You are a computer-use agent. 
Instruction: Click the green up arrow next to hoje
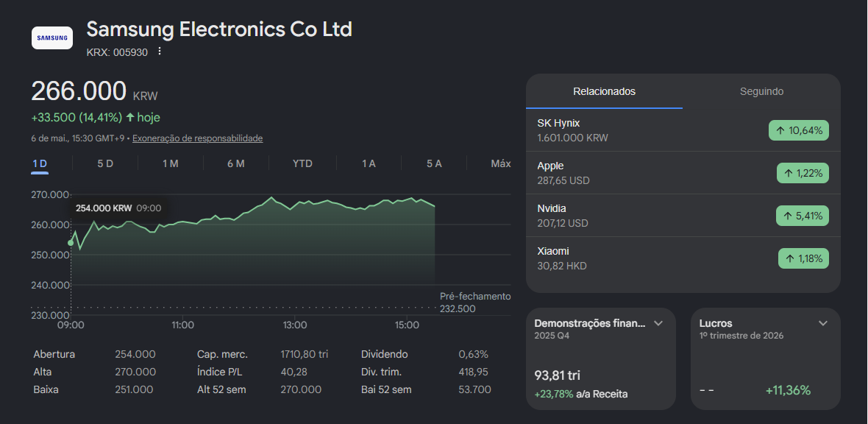pos(131,118)
